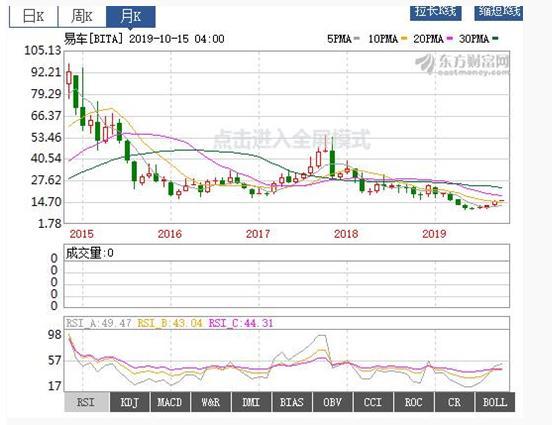The width and height of the screenshot is (552, 425).
Task: Display the CCI indicator
Action: (373, 402)
